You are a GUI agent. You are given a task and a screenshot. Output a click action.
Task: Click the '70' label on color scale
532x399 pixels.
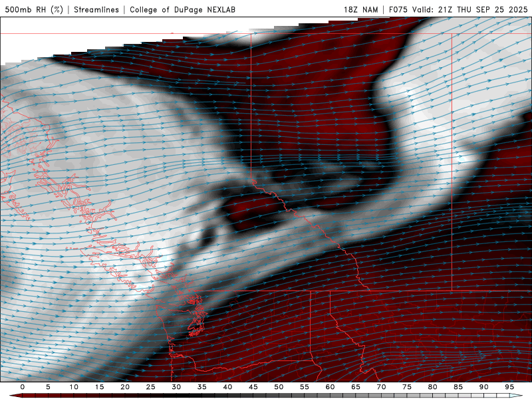click(x=381, y=387)
